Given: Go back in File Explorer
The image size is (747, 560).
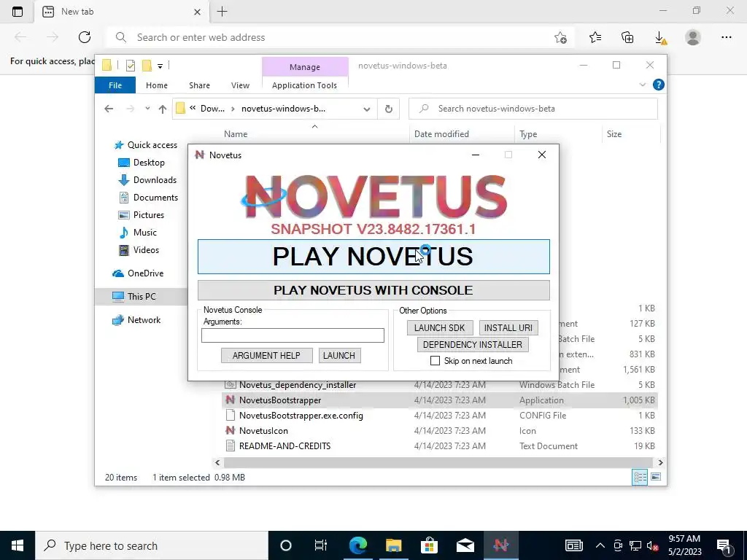Looking at the screenshot, I should coord(109,109).
